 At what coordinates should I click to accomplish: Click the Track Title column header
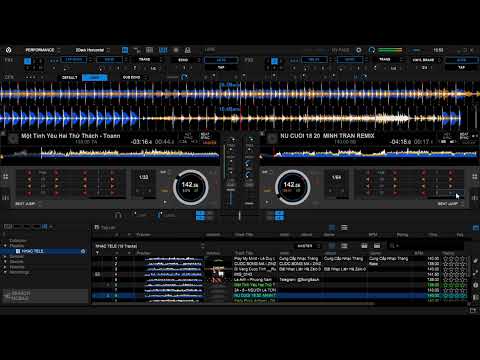(x=243, y=253)
